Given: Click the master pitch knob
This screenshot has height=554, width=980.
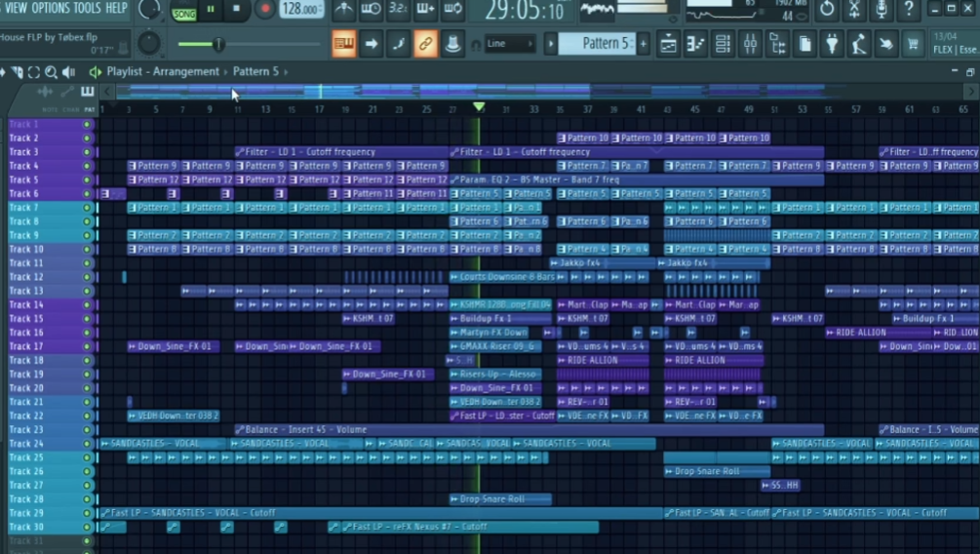Looking at the screenshot, I should (149, 43).
